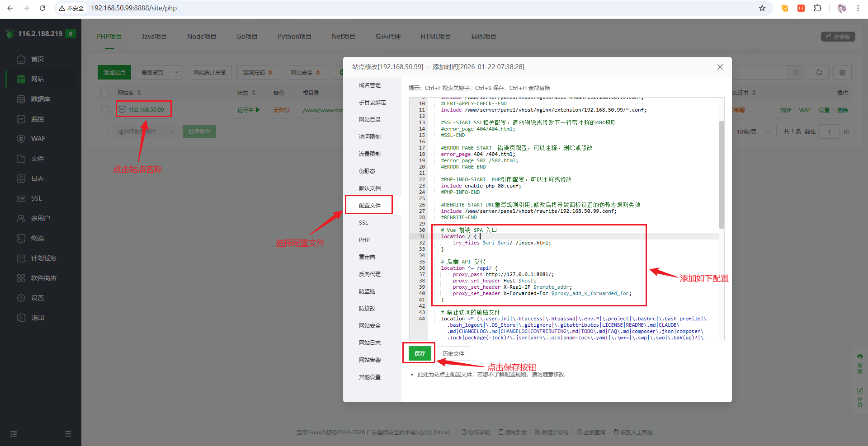Viewport: 868px width, 446px height.
Task: Open the batch operation select dropdown
Action: (x=145, y=131)
